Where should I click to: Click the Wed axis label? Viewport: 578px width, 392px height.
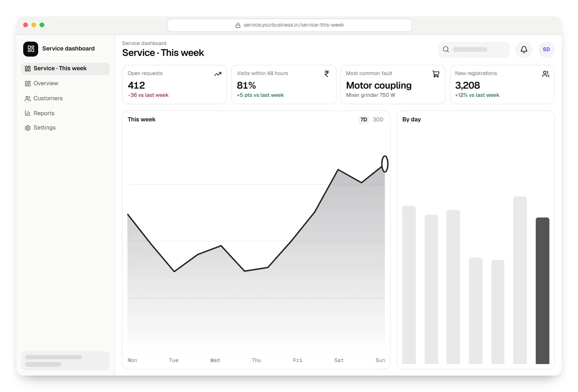pyautogui.click(x=215, y=360)
